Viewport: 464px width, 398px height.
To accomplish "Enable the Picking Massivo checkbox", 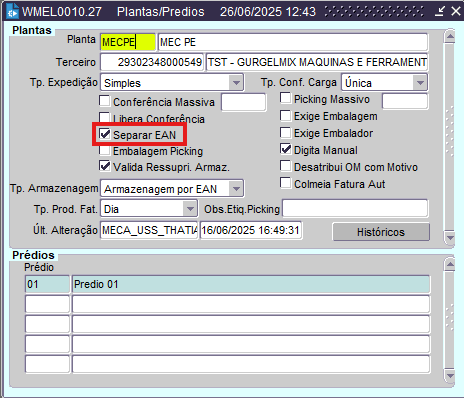I will 285,98.
